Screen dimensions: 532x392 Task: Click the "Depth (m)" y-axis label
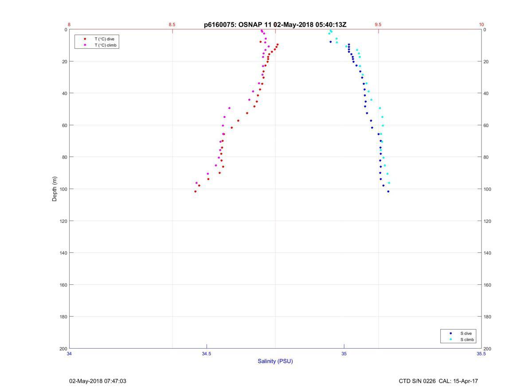tap(55, 189)
